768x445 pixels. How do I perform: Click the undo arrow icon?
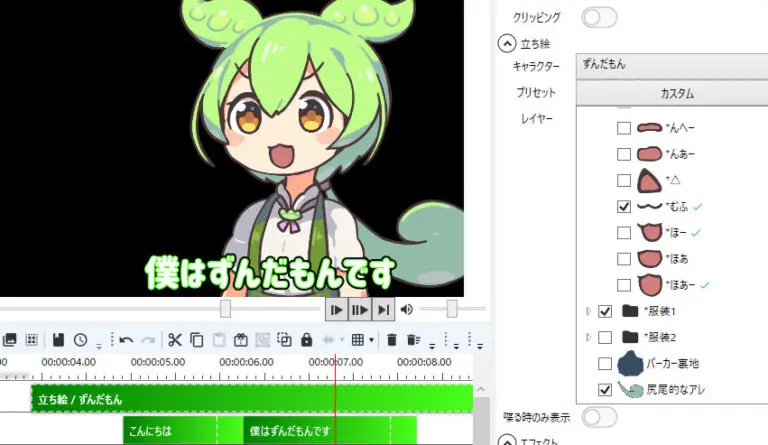point(126,340)
